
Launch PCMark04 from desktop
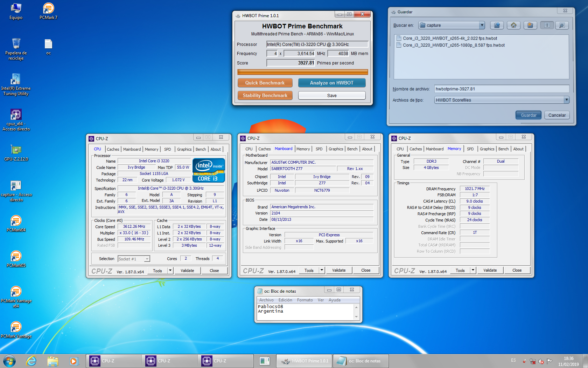[16, 224]
